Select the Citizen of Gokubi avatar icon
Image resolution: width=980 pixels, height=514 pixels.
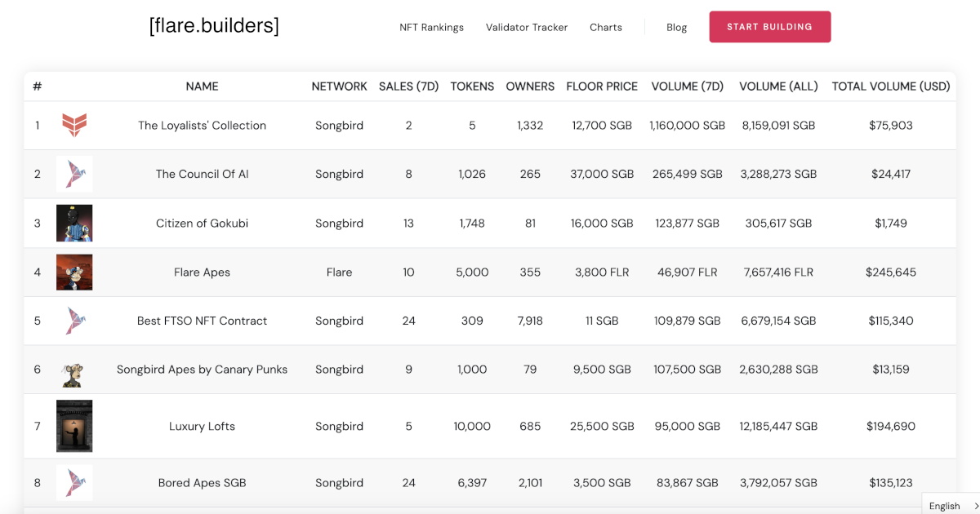coord(74,223)
